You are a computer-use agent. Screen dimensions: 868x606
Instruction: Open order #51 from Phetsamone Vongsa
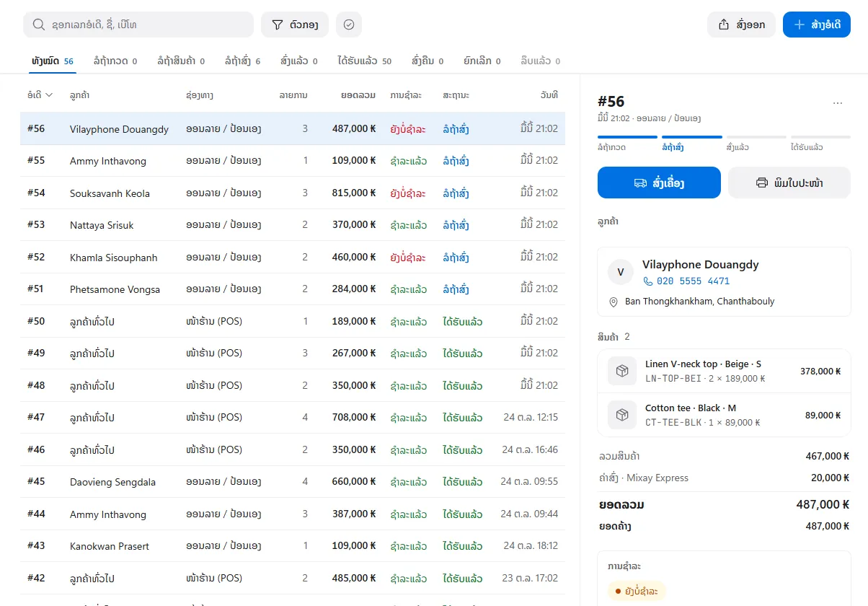(293, 289)
